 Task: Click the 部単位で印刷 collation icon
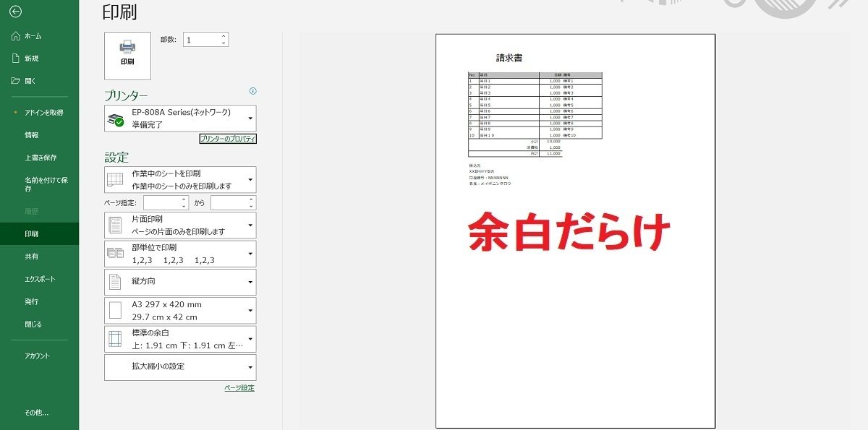[x=116, y=253]
